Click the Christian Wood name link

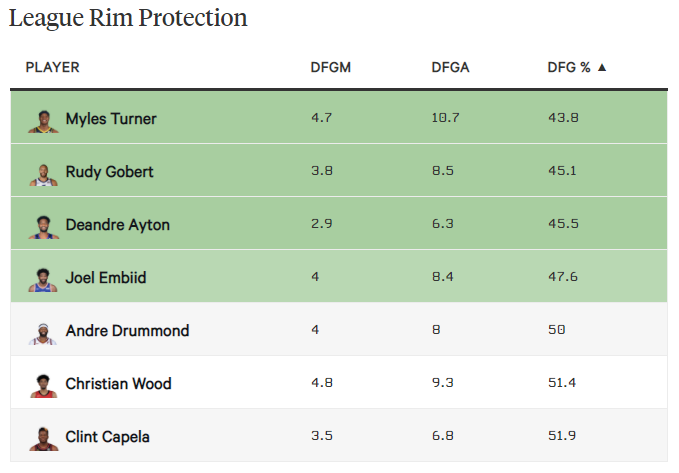tap(118, 384)
